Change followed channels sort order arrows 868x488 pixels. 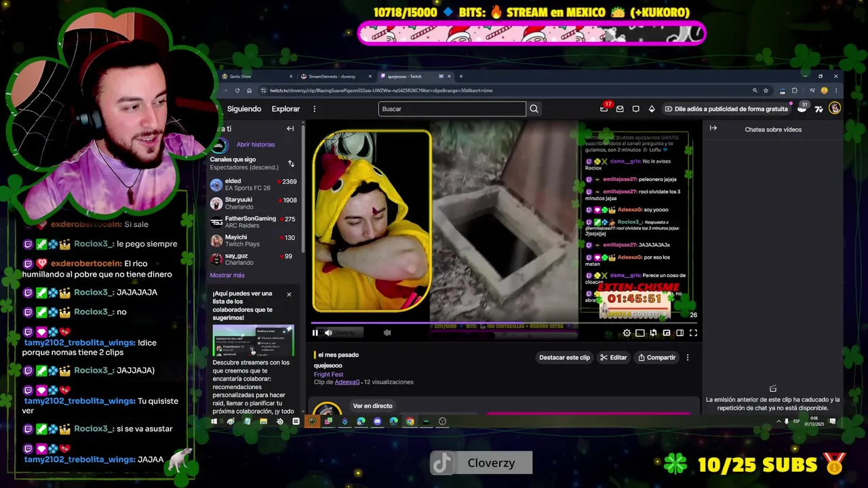[x=291, y=163]
